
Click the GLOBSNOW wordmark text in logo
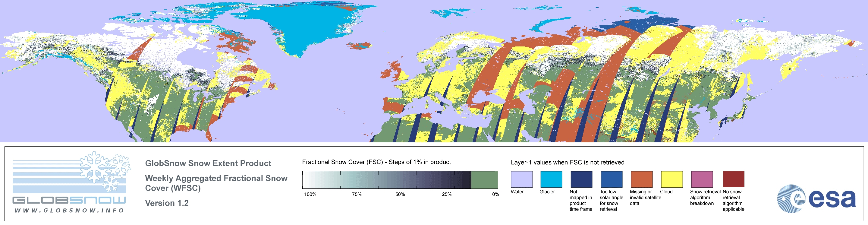pos(69,200)
